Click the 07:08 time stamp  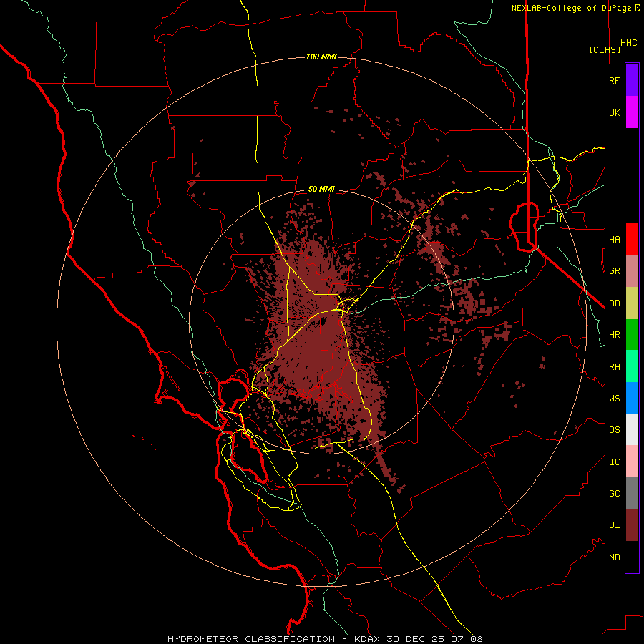pos(467,639)
